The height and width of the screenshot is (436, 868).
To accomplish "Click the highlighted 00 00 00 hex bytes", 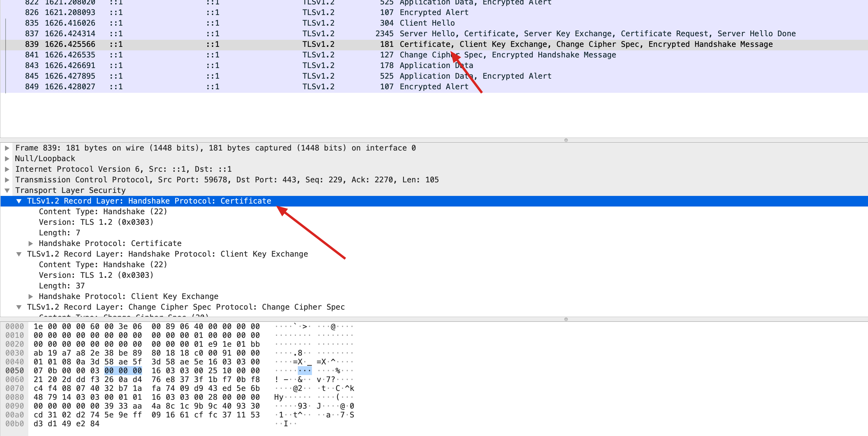I will (x=123, y=371).
